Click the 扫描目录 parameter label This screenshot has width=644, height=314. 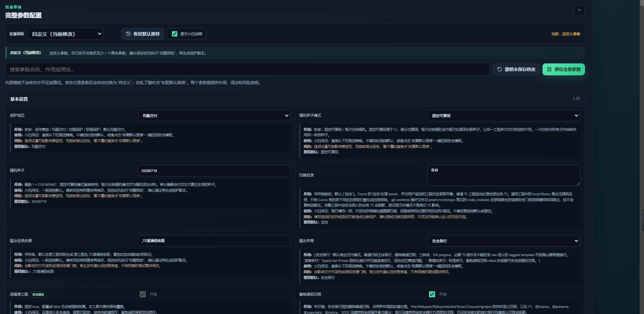306,175
